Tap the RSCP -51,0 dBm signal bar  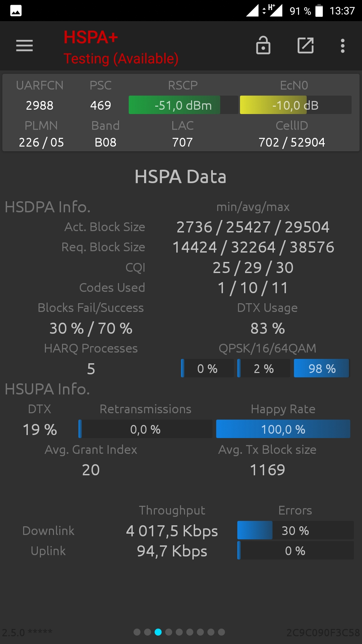pyautogui.click(x=183, y=105)
